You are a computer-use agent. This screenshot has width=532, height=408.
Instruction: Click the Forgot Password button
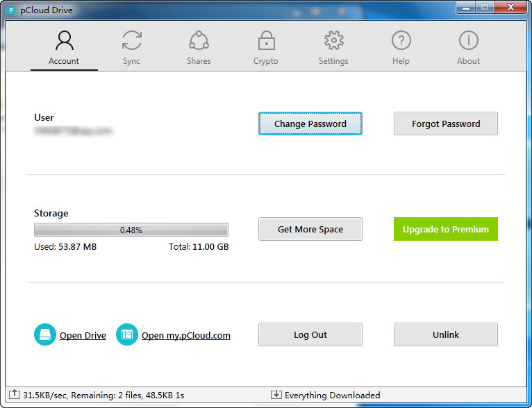click(x=445, y=124)
